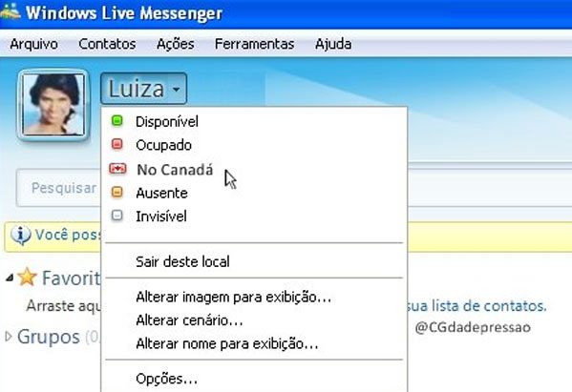
Task: Collapse the Favoritos group triangle
Action: [10, 279]
